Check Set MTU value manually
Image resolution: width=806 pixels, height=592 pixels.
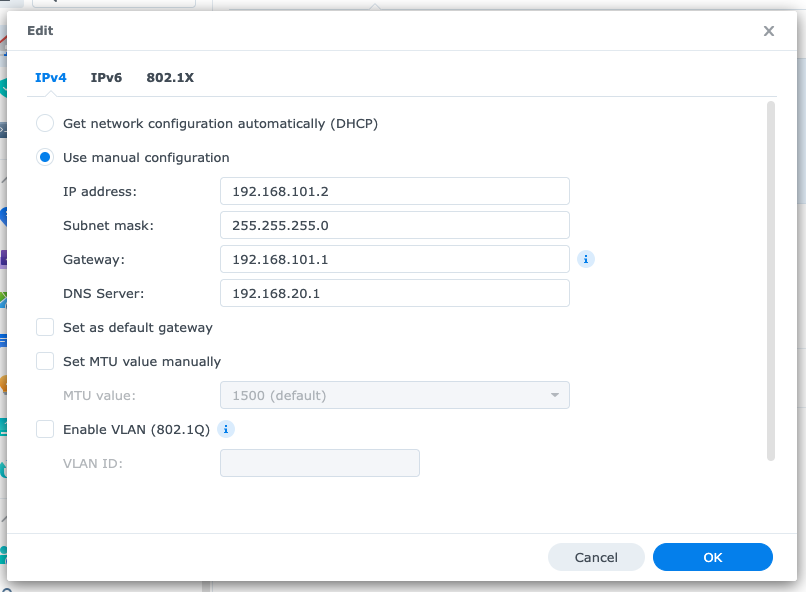[44, 361]
